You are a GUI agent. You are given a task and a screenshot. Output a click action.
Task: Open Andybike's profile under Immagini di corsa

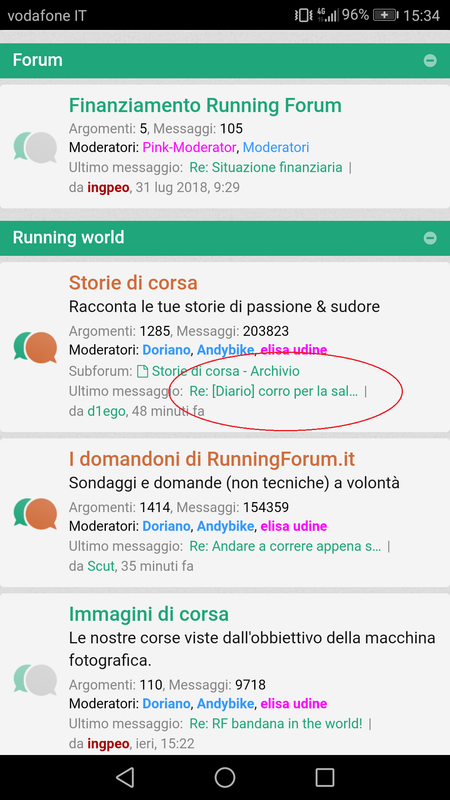226,704
